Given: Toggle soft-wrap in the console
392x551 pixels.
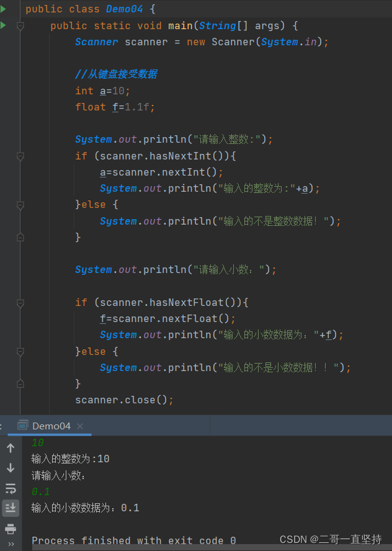Looking at the screenshot, I should 11,488.
